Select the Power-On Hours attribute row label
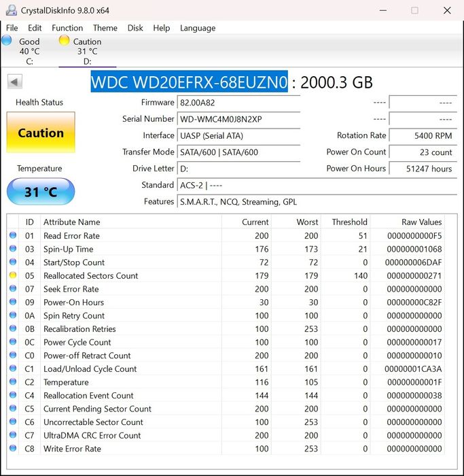Image resolution: width=464 pixels, height=476 pixels. [73, 302]
